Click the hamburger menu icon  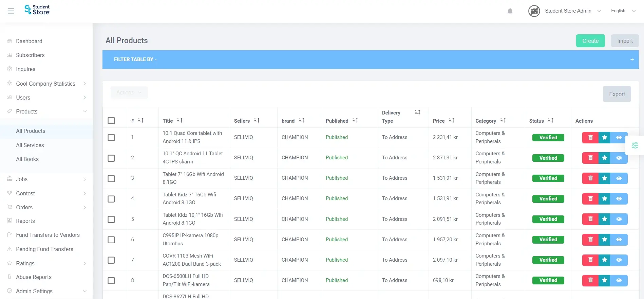(11, 11)
